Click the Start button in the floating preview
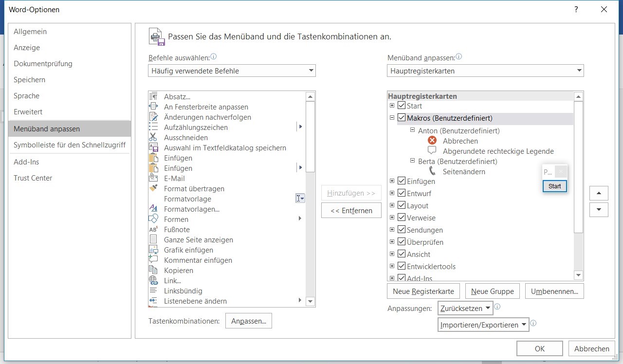 [x=555, y=186]
